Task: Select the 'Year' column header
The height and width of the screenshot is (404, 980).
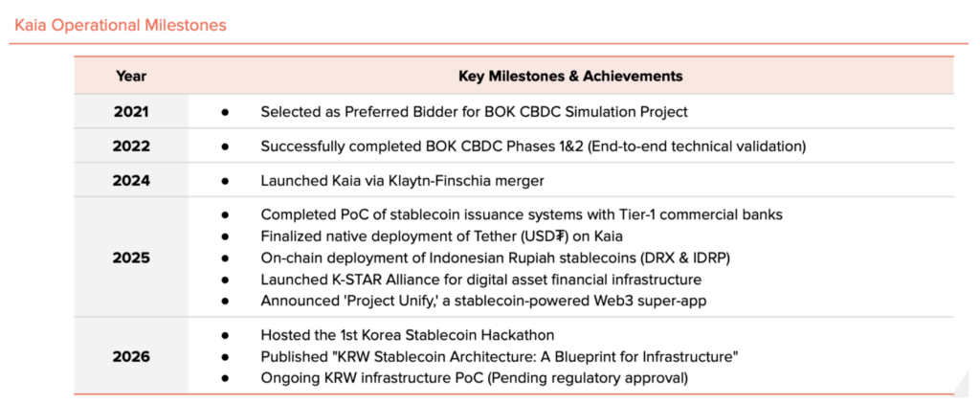Action: (x=131, y=77)
